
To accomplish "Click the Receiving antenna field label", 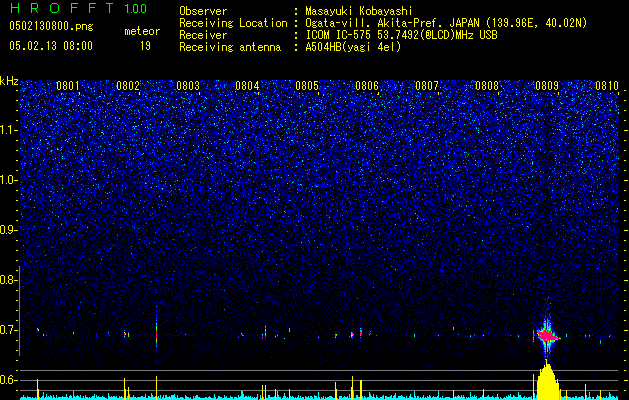I will click(230, 47).
